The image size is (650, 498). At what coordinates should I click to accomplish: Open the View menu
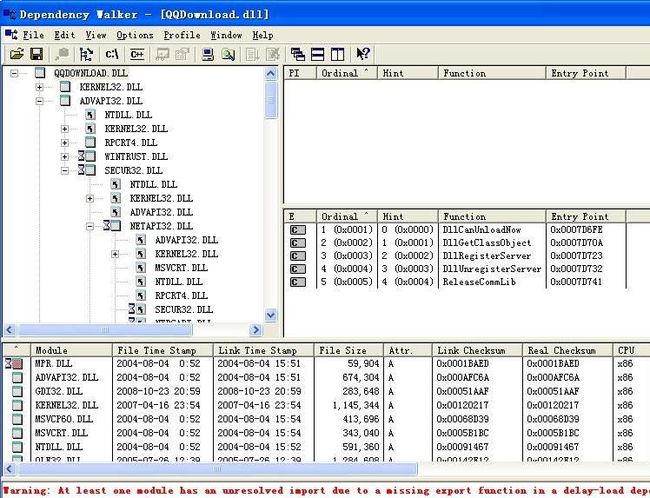(96, 35)
